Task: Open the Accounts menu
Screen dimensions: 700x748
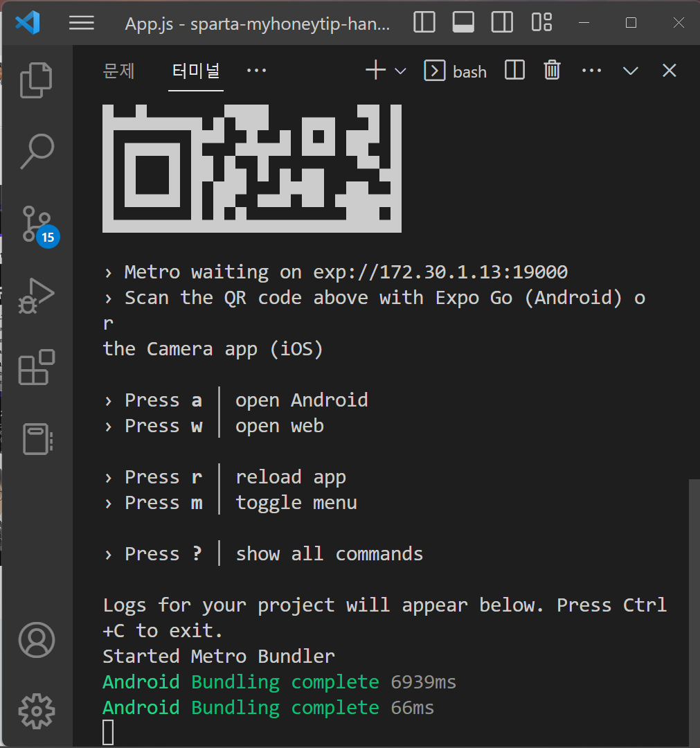Action: (x=37, y=640)
